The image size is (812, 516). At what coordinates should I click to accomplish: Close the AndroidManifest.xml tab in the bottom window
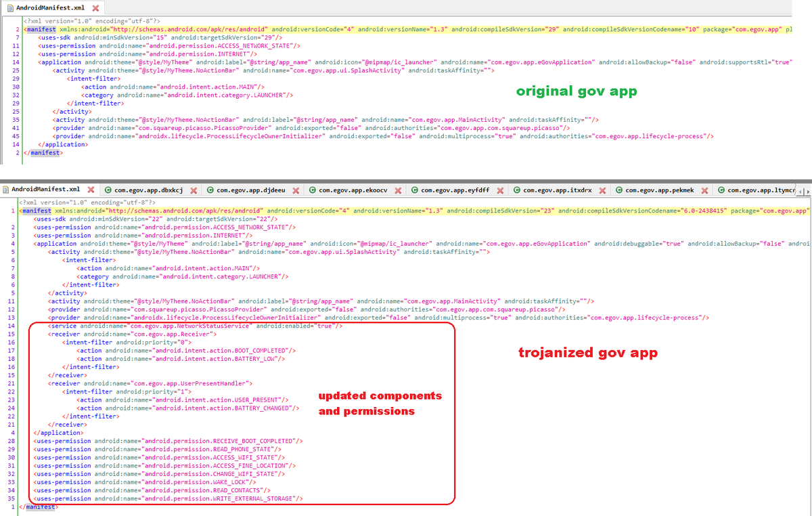[90, 190]
